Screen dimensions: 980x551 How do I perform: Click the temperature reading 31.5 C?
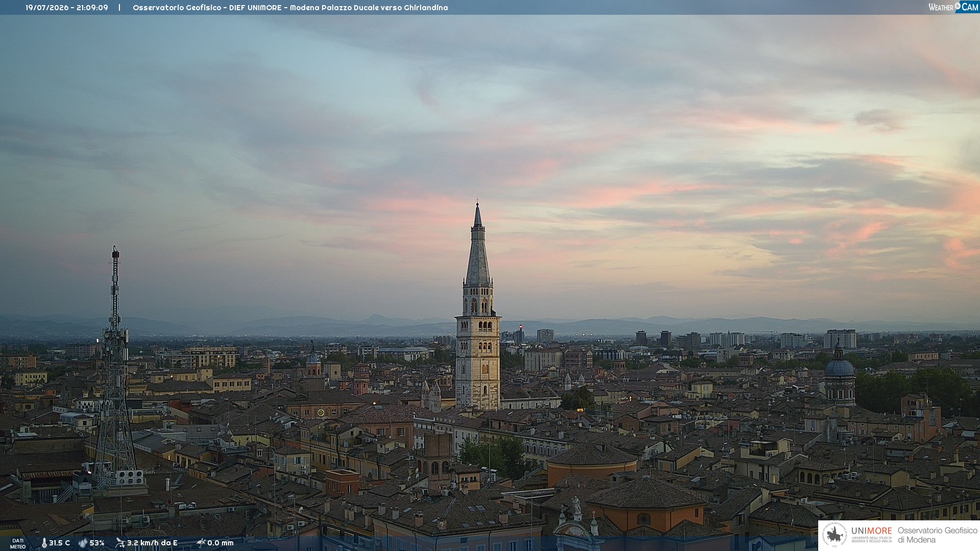[59, 543]
